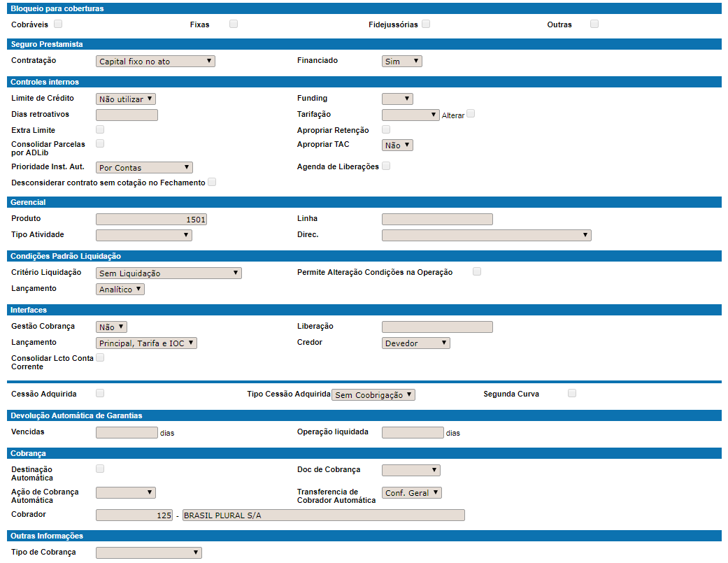Open the Funding dropdown
The image size is (728, 563).
pos(397,99)
